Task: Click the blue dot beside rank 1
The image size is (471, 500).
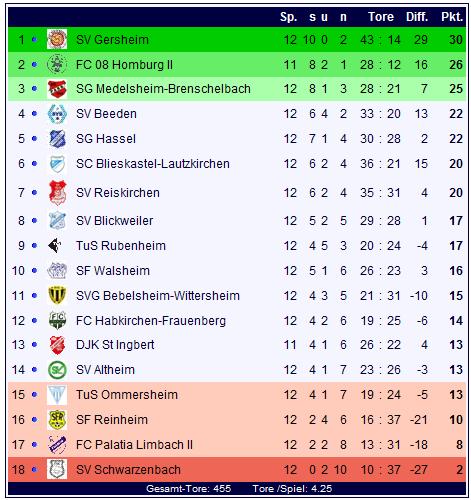Action: (x=34, y=40)
